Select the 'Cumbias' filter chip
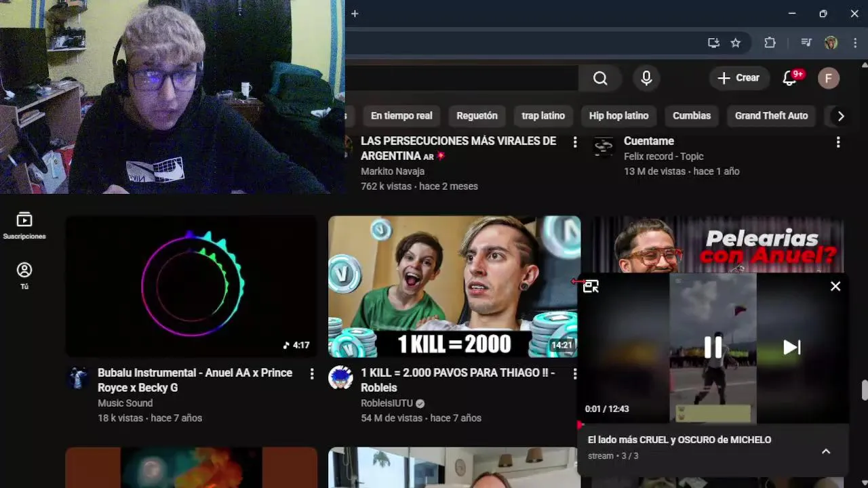 (692, 116)
